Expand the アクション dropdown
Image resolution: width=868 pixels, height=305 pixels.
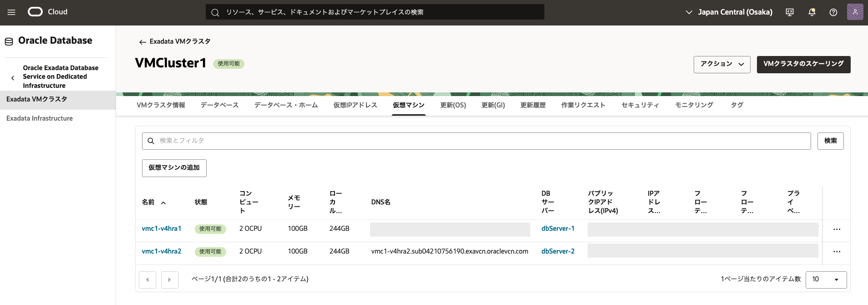point(721,64)
